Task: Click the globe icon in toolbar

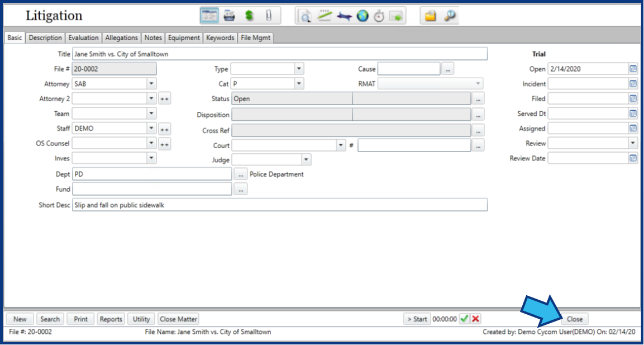Action: point(362,16)
